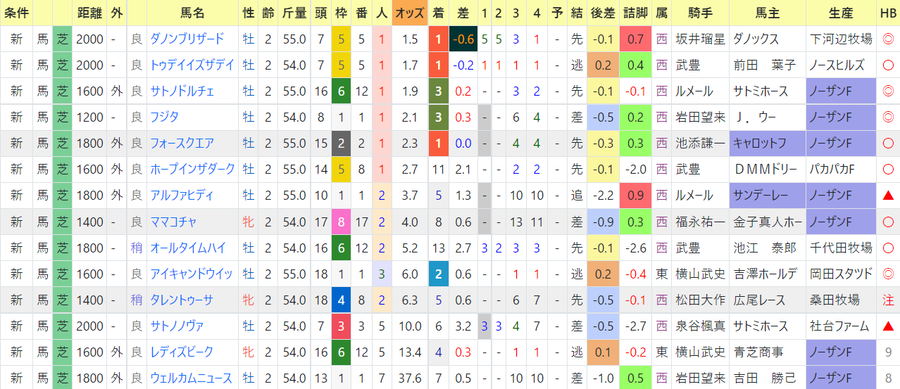
Task: Click owner cell 青芝商事
Action: click(766, 352)
